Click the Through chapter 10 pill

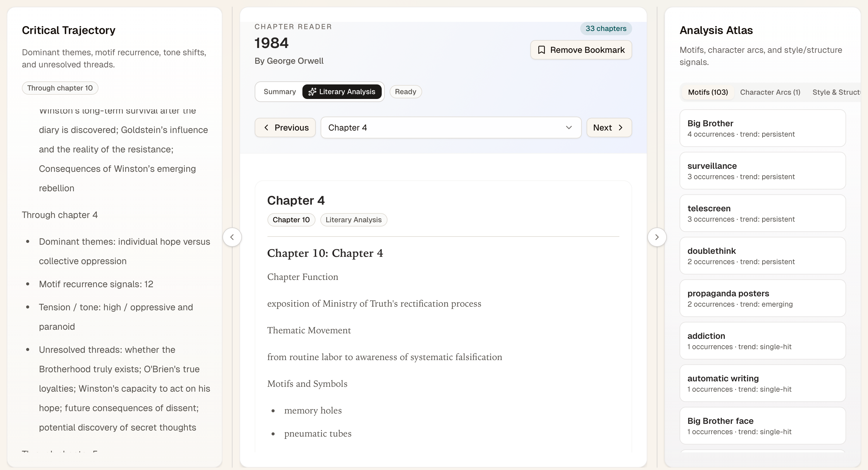point(60,88)
